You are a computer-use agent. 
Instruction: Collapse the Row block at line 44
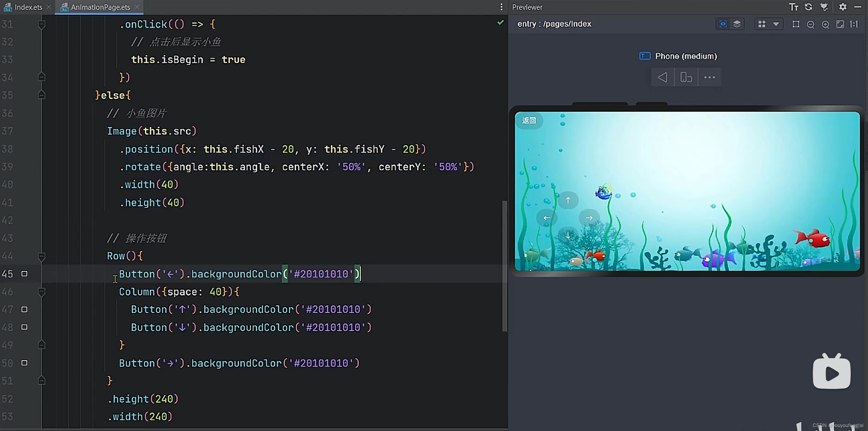(x=42, y=256)
